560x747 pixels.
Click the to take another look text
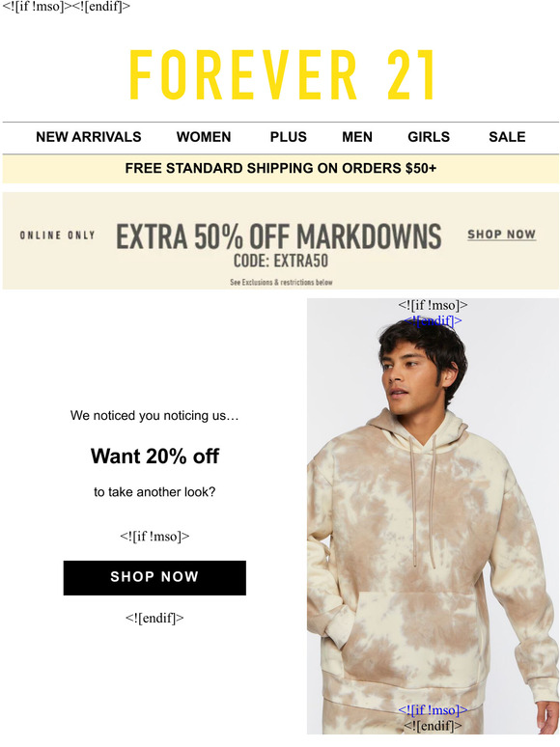click(154, 491)
